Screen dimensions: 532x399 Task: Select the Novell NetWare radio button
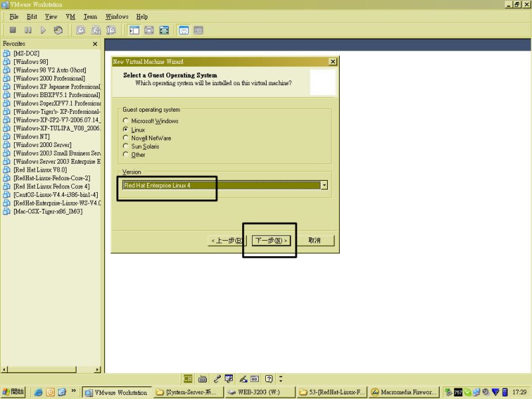point(126,138)
